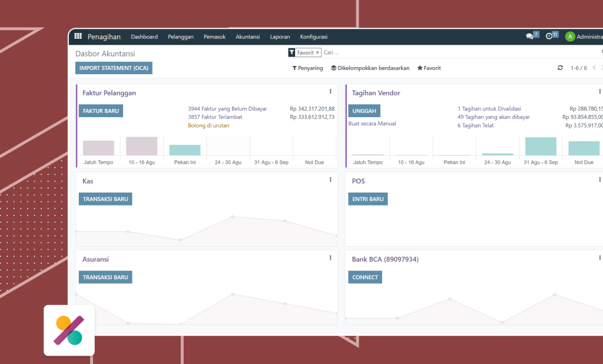
Task: Expand the Dikelompokkan berdasarkan dropdown
Action: tap(370, 68)
